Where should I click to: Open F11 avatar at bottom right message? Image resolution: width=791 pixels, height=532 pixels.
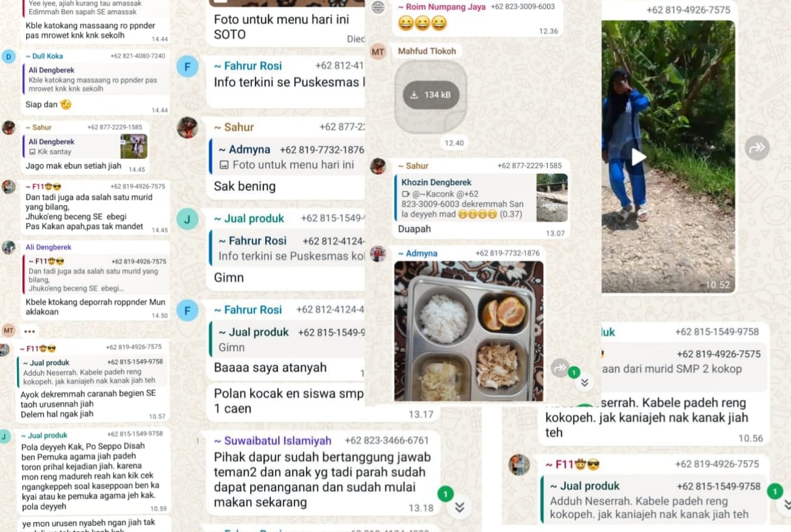click(x=519, y=465)
